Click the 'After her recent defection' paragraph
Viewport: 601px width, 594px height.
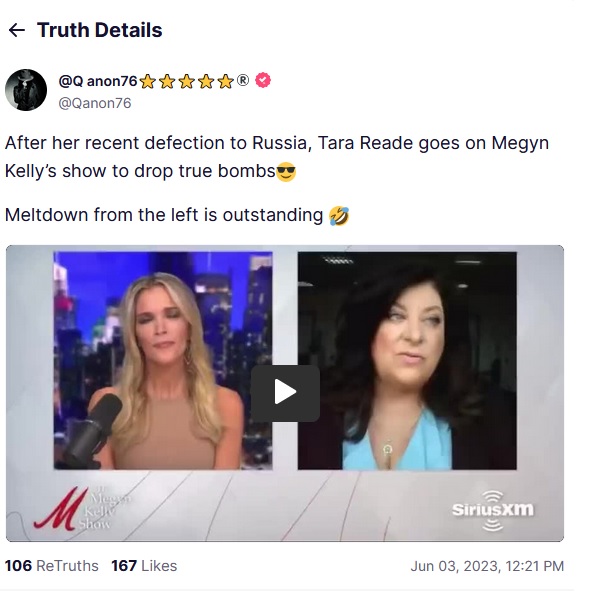(277, 157)
